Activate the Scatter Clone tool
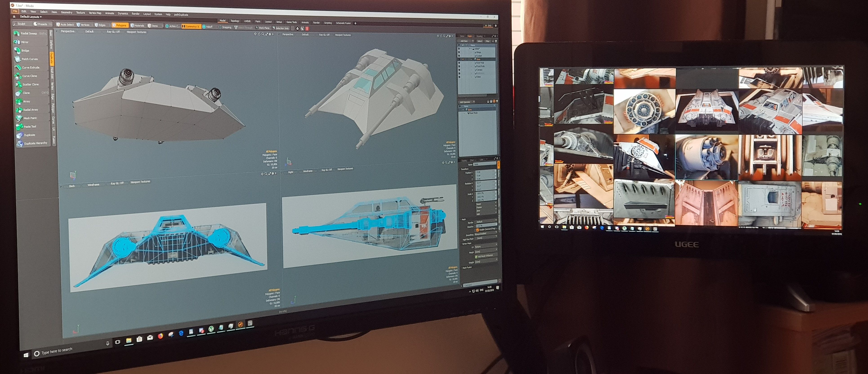 click(31, 84)
